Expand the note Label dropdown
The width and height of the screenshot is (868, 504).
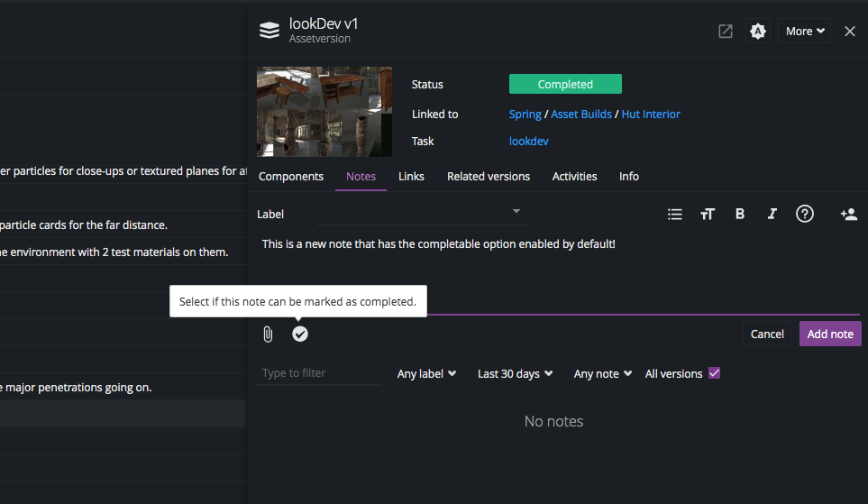[422, 213]
